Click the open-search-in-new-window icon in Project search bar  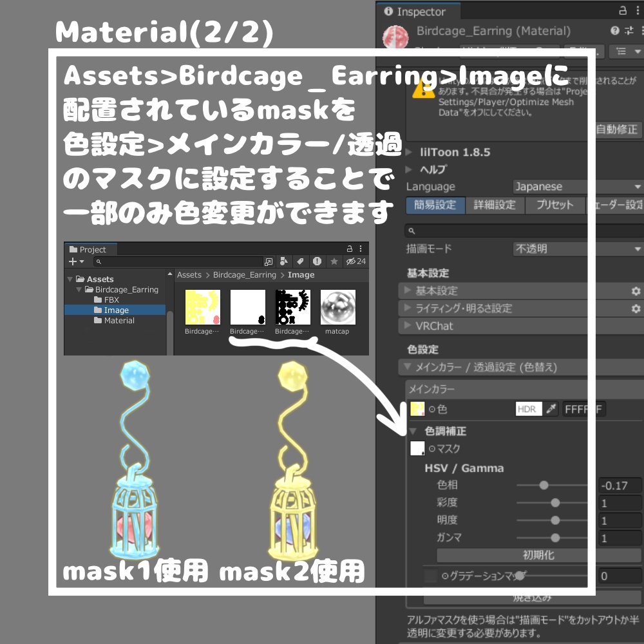269,261
